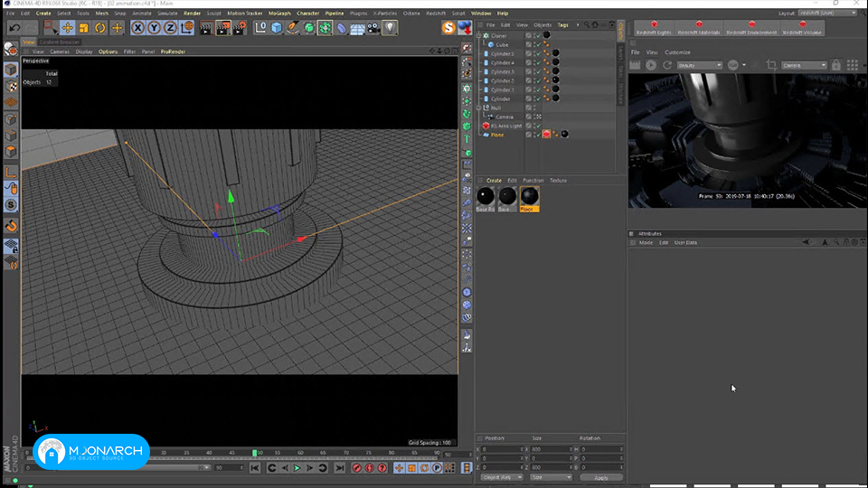Screen dimensions: 868x488
Task: Select the Plane object
Action: tap(497, 135)
